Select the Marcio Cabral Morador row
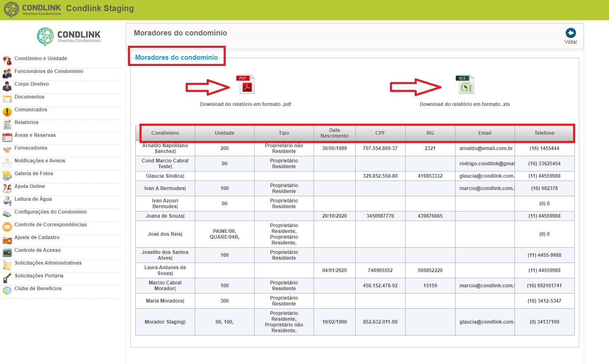 click(x=355, y=286)
